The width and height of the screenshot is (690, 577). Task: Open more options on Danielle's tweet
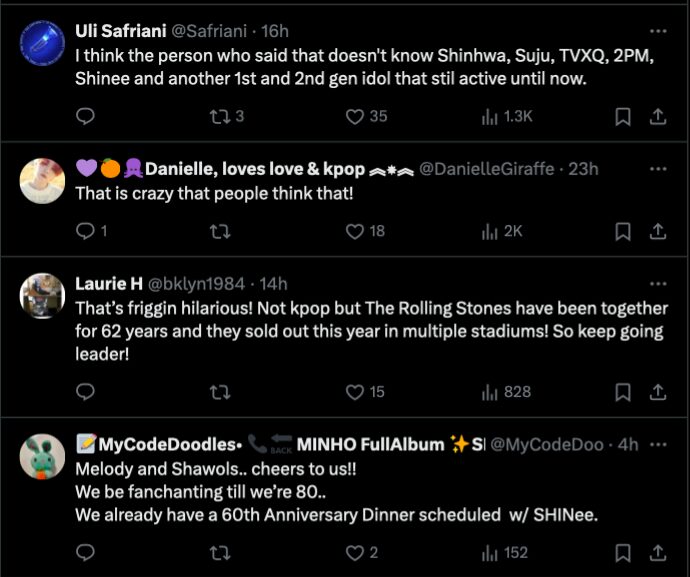(658, 169)
